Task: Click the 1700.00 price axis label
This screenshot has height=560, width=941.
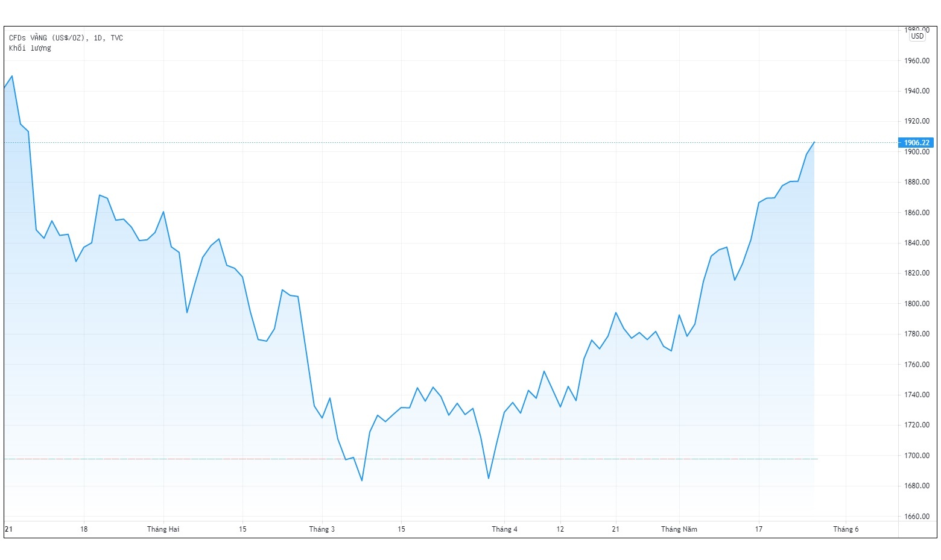Action: (916, 456)
